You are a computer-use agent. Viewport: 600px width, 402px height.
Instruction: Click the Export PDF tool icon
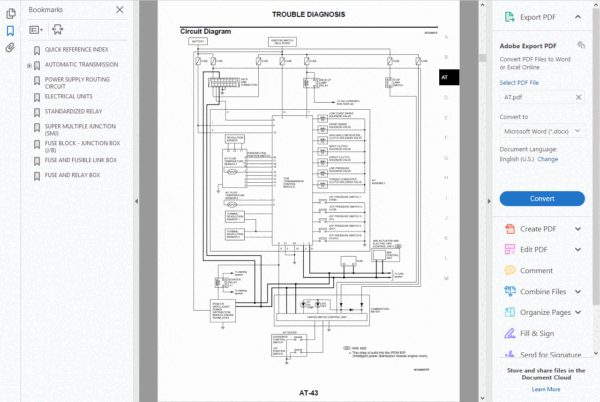pyautogui.click(x=510, y=17)
